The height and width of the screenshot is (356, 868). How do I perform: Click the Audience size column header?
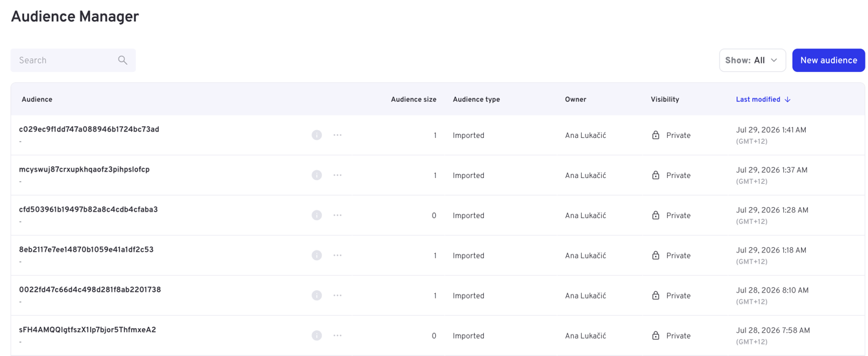(x=413, y=100)
